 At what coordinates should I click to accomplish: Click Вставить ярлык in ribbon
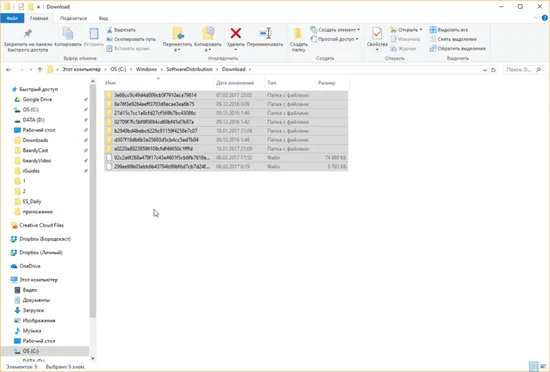pyautogui.click(x=128, y=48)
